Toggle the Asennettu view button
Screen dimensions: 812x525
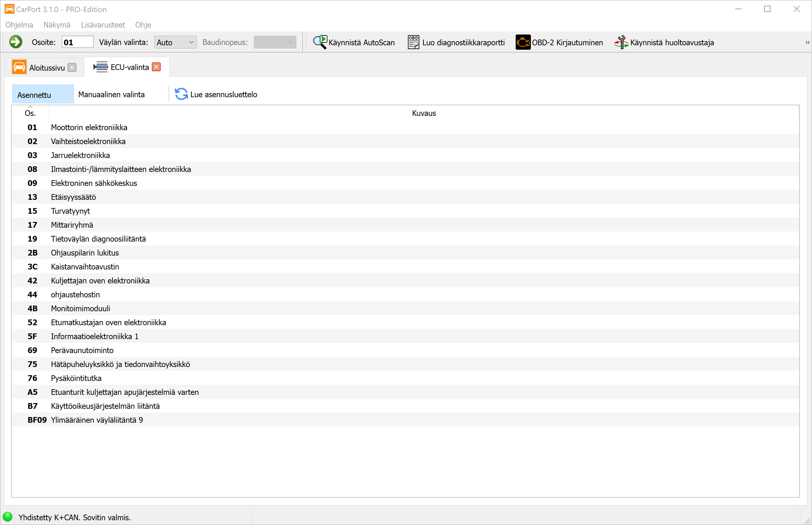[43, 94]
